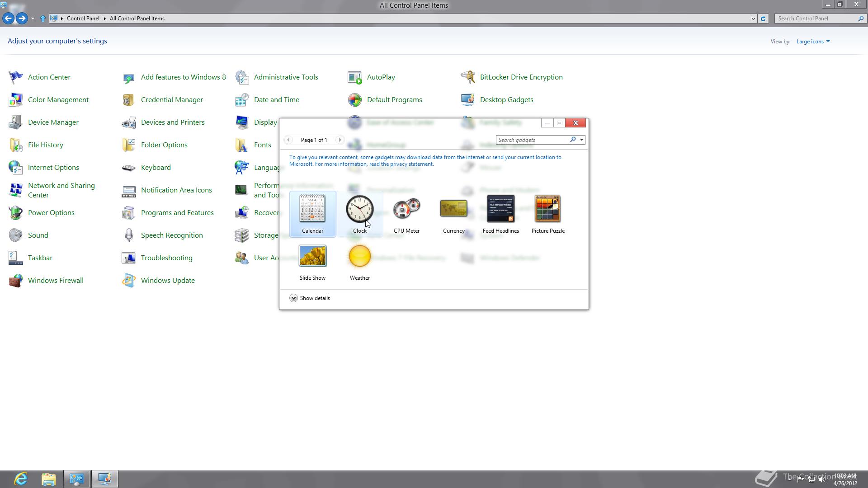This screenshot has height=488, width=868.
Task: Open Administrative Tools link
Action: (286, 77)
